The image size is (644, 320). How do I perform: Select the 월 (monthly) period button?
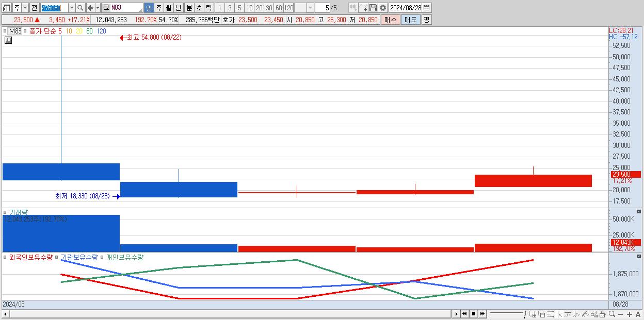click(x=168, y=8)
